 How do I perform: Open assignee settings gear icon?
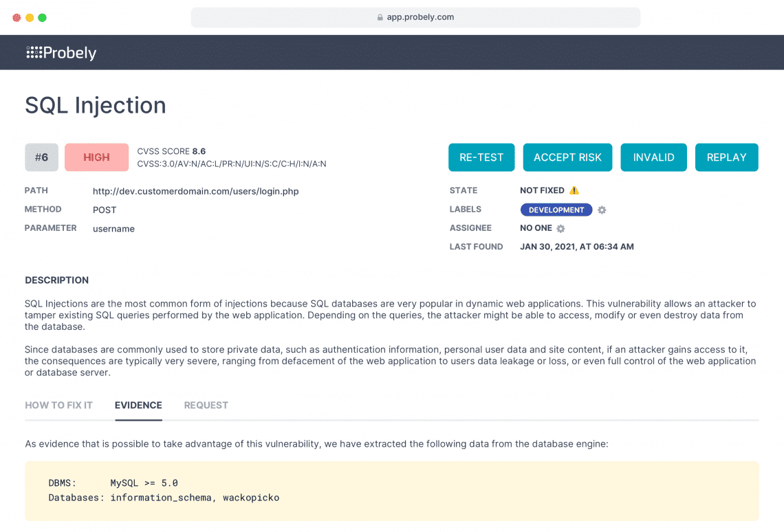560,228
